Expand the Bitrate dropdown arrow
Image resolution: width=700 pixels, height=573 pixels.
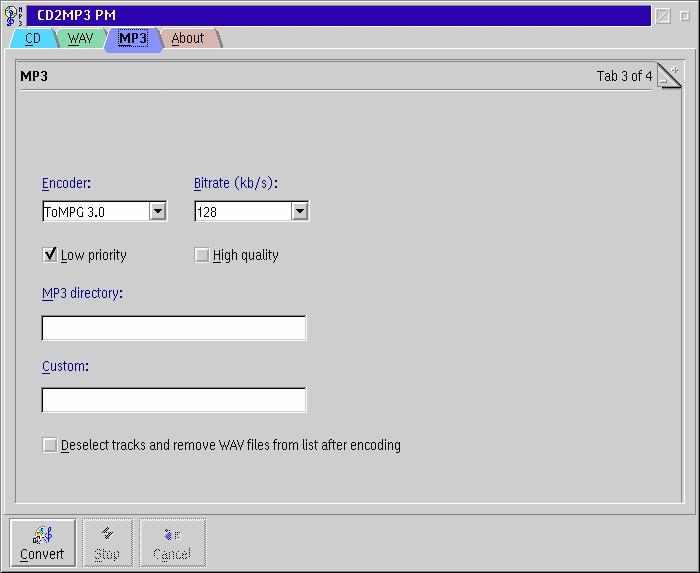pos(300,211)
